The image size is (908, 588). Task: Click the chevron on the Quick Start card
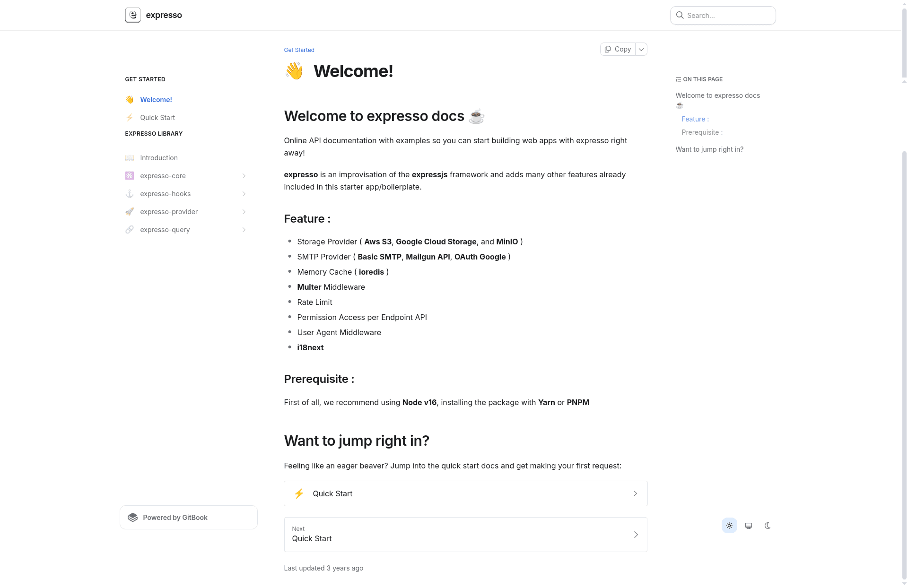pos(636,493)
